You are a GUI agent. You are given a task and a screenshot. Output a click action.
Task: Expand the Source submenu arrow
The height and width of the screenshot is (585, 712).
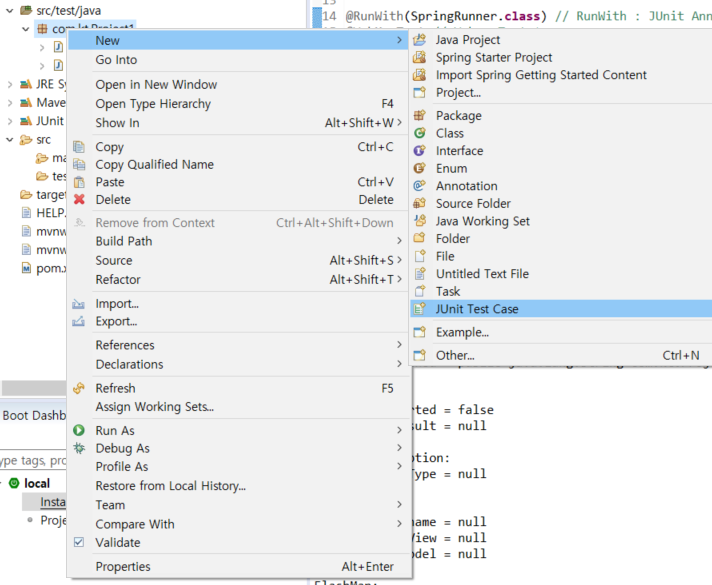tap(399, 260)
